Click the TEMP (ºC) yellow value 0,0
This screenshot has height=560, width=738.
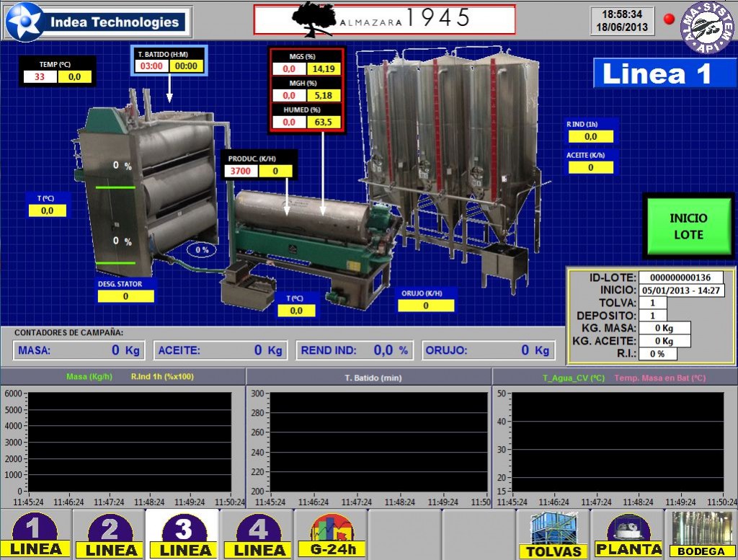[74, 76]
